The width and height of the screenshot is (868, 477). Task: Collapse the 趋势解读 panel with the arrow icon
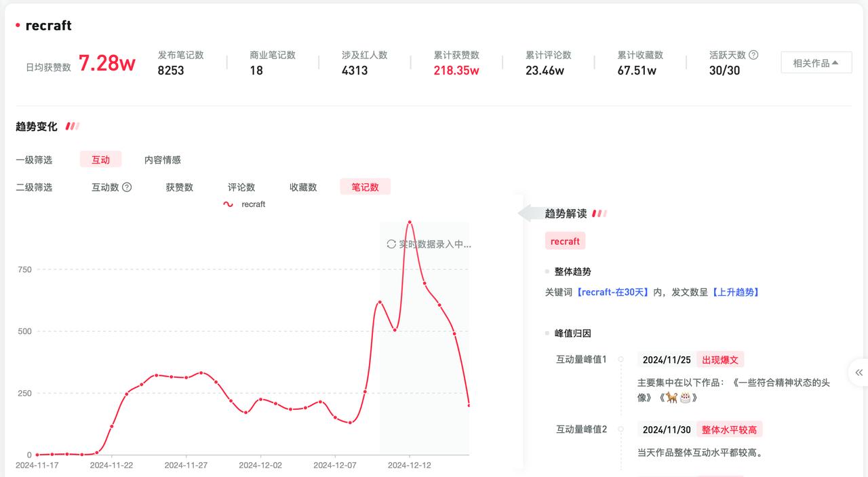coord(530,213)
